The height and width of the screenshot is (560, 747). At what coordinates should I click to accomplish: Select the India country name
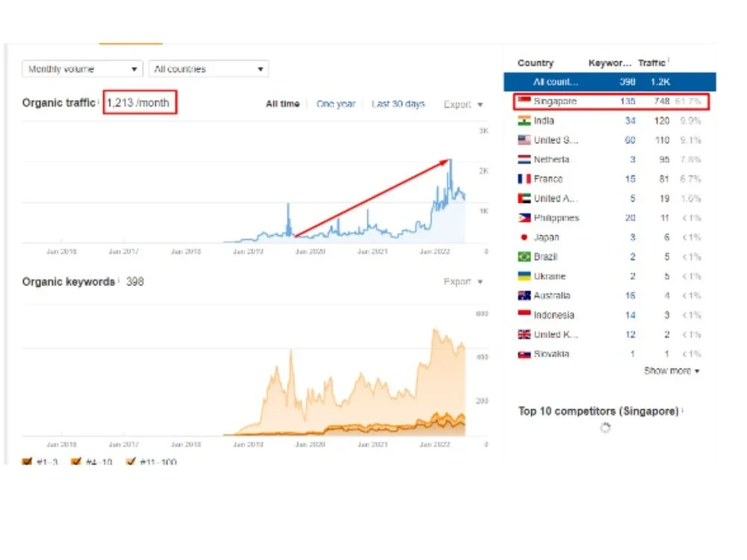pos(544,120)
